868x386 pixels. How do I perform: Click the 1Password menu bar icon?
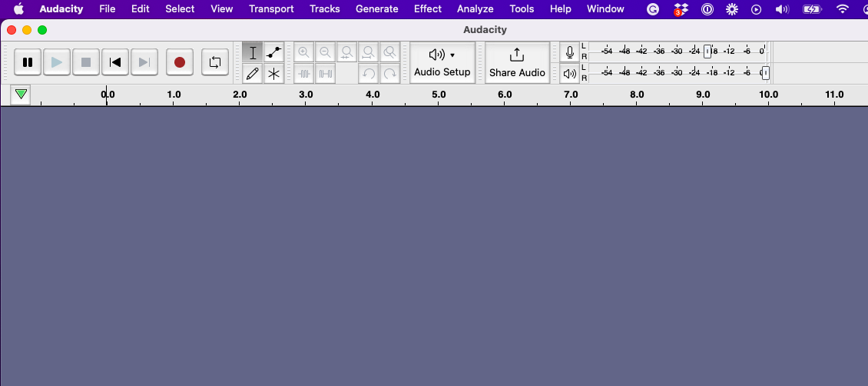[x=707, y=9]
